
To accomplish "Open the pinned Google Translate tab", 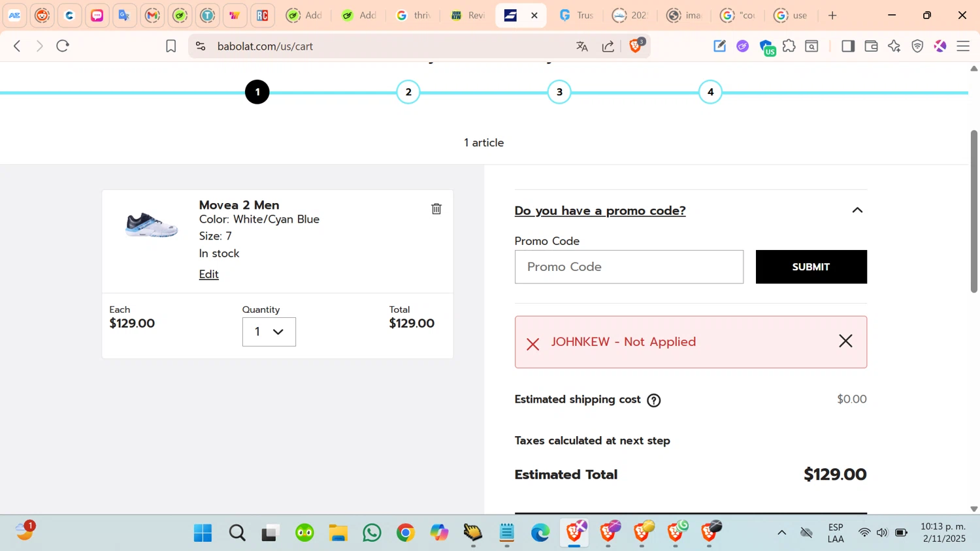I will 124,15.
